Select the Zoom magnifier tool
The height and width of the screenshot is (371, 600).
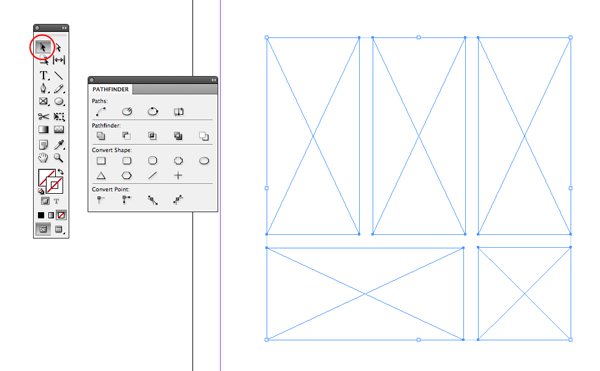(58, 158)
